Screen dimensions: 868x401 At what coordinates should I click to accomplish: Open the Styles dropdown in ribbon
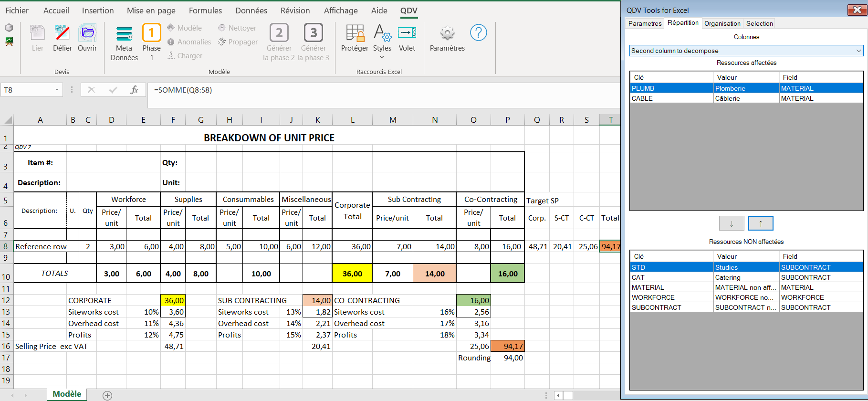382,41
